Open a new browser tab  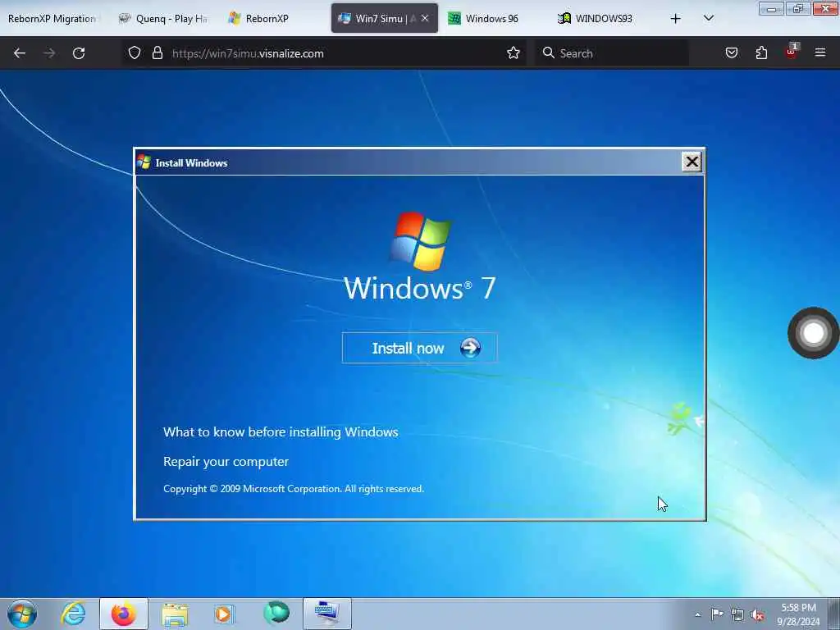(676, 19)
